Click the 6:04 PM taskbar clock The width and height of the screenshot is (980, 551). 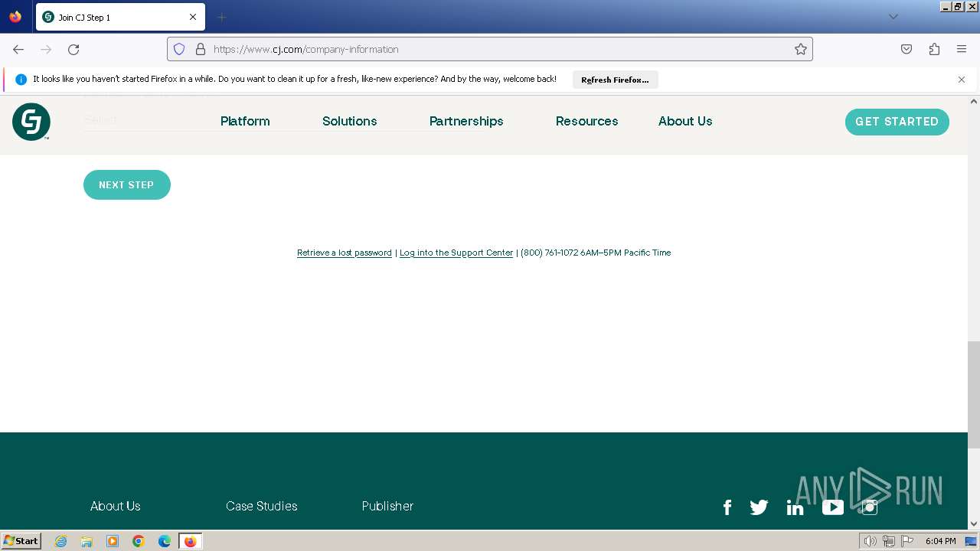(x=940, y=541)
